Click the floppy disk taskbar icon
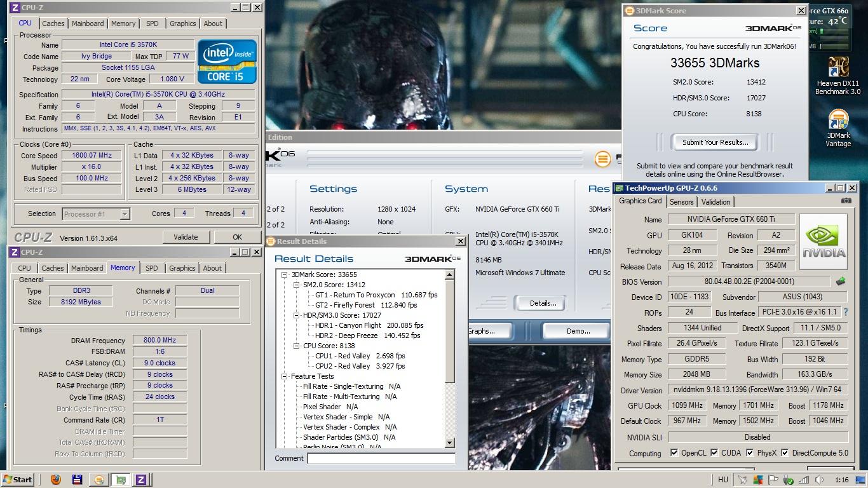Image resolution: width=868 pixels, height=488 pixels. coord(77,480)
